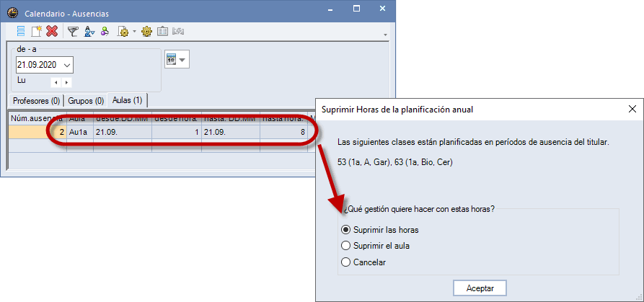Select 'Suprimir las horas' option
The width and height of the screenshot is (644, 302).
(x=346, y=230)
